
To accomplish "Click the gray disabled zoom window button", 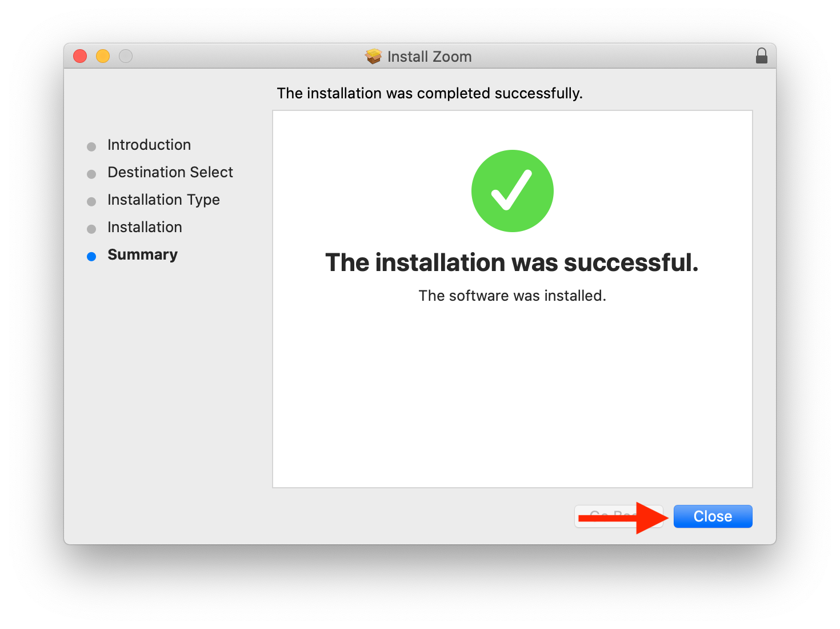I will pos(126,56).
